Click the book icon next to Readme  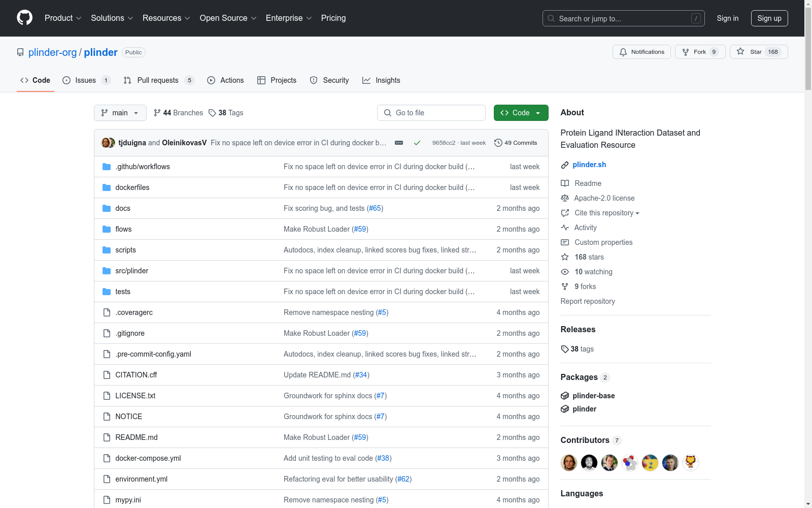(x=565, y=183)
